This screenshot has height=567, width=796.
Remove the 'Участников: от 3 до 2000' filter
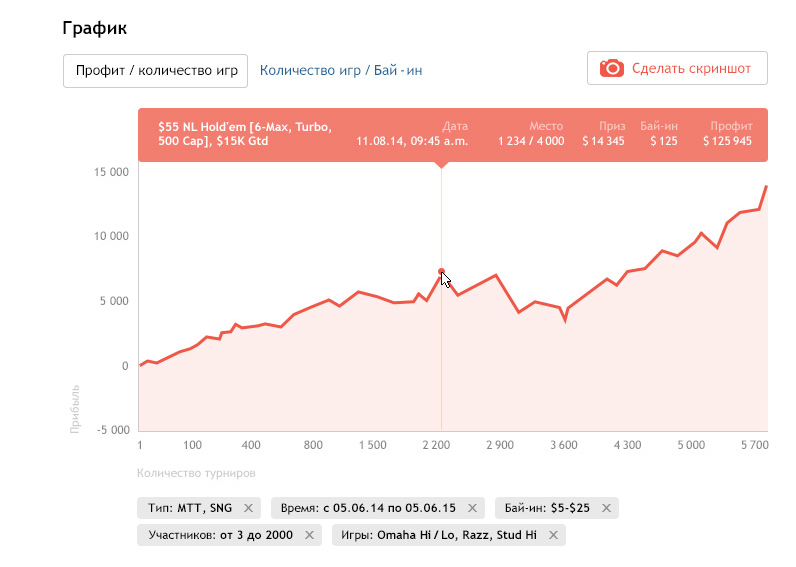pyautogui.click(x=310, y=535)
